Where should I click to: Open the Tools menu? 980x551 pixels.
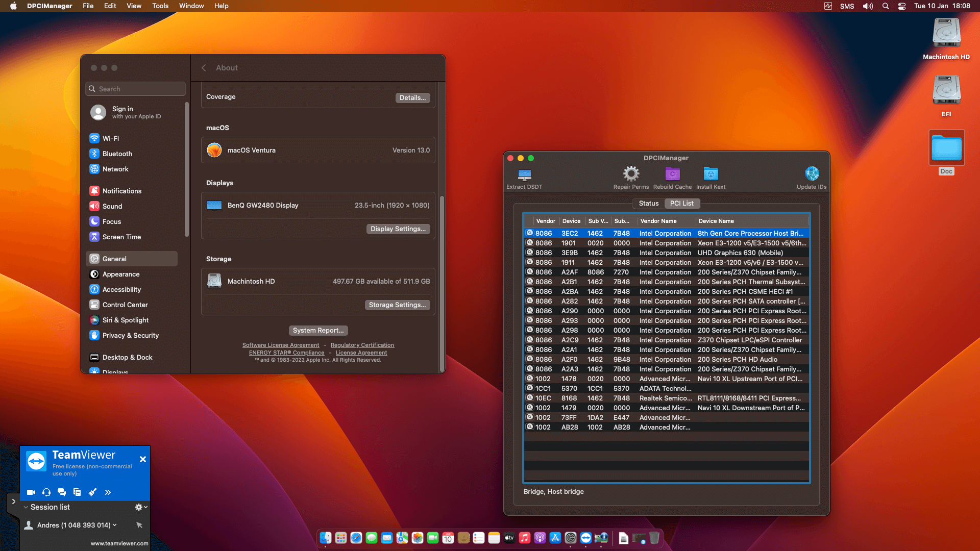point(160,6)
